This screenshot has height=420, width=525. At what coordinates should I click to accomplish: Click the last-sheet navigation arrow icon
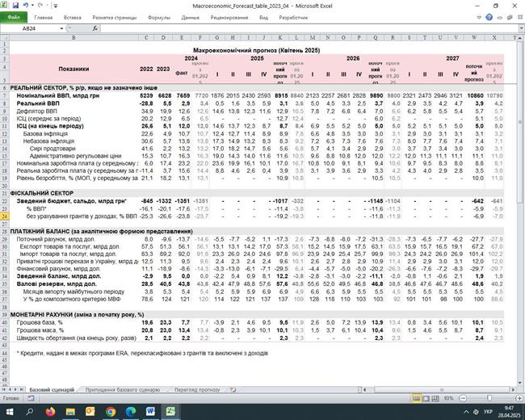pyautogui.click(x=22, y=389)
